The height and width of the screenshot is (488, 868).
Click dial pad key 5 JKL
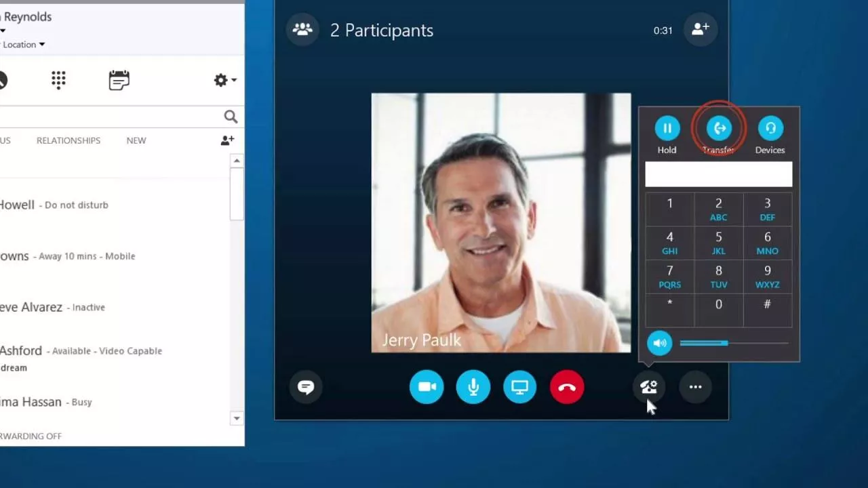click(719, 243)
